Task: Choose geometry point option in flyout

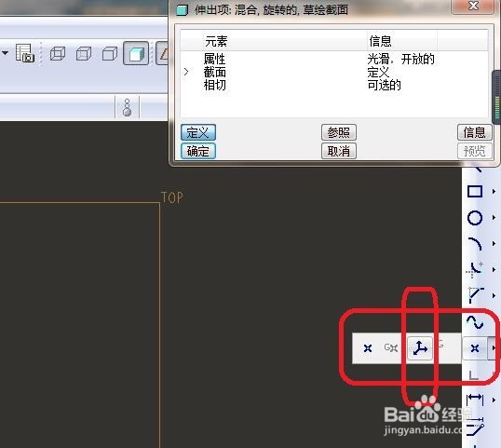Action: 391,347
